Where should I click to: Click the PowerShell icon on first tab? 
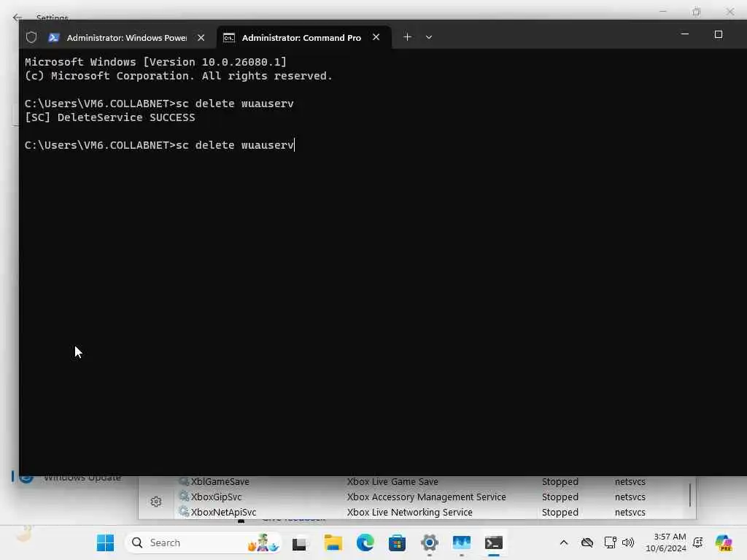[x=54, y=38]
